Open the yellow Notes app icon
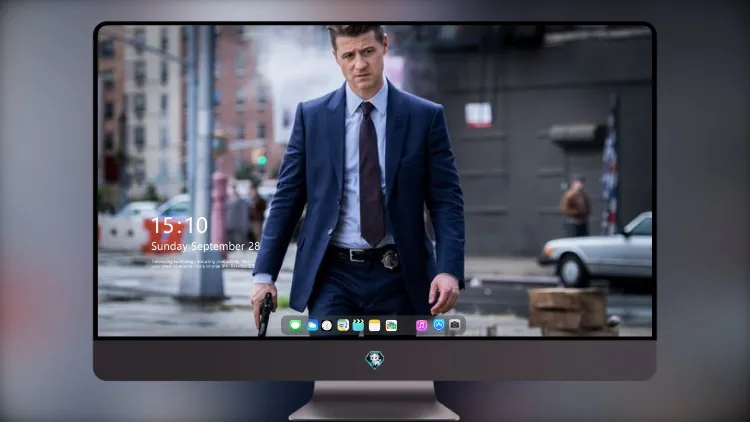Image resolution: width=750 pixels, height=422 pixels. (375, 325)
